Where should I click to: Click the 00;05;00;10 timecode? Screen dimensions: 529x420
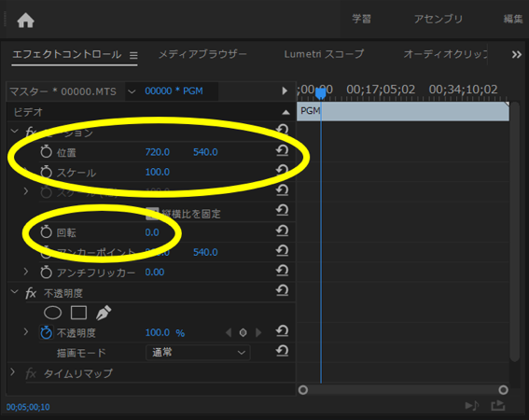(x=28, y=407)
